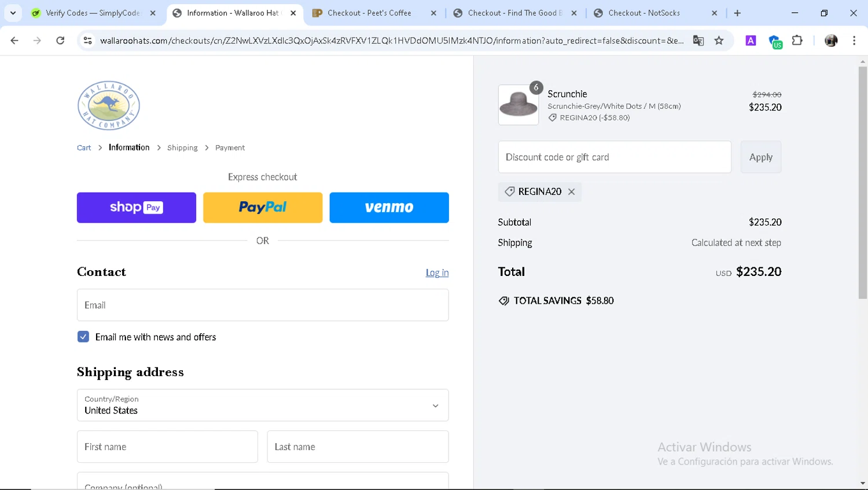Open the tab search dropdown arrow
868x490 pixels.
point(13,13)
